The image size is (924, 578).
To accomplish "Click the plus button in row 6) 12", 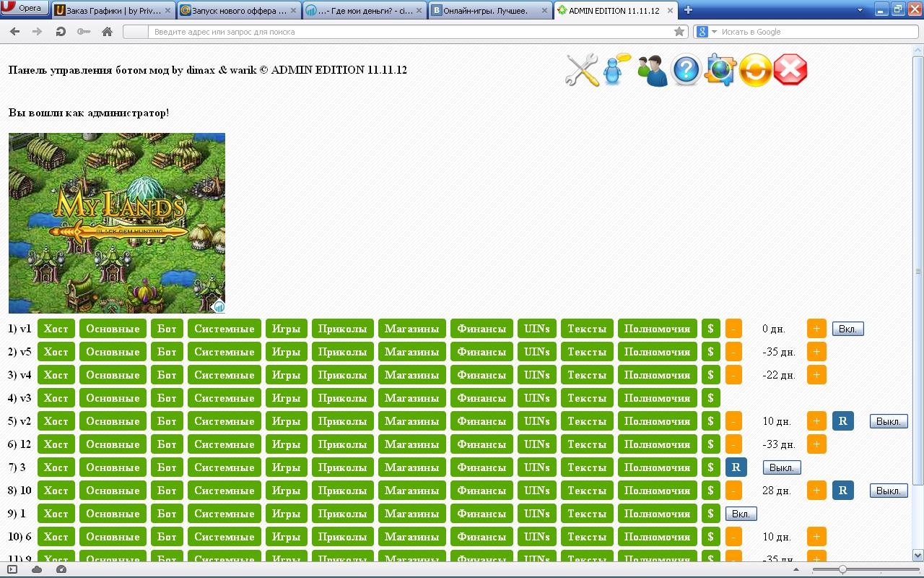I will point(816,444).
